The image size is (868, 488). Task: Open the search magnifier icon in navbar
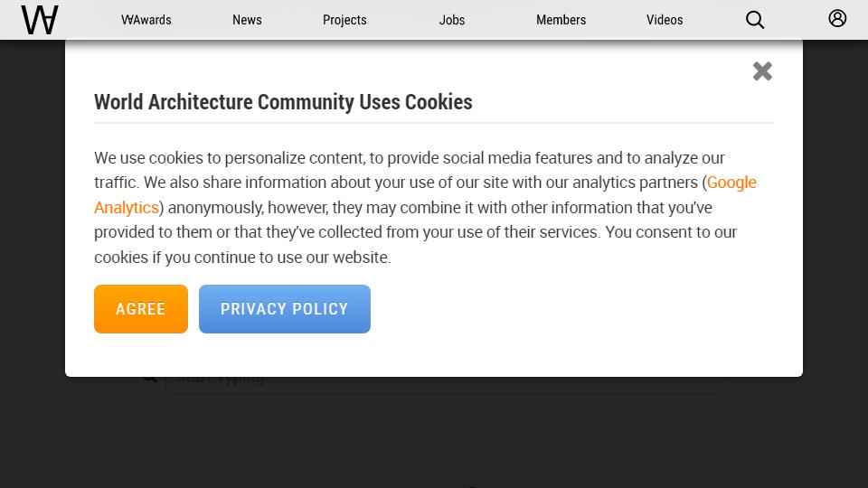[754, 20]
